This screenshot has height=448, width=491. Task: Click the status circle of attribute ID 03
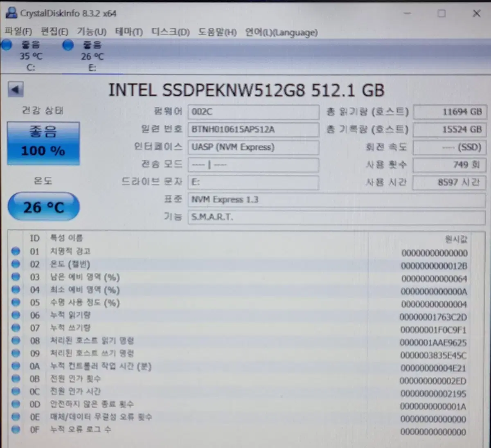coord(16,277)
